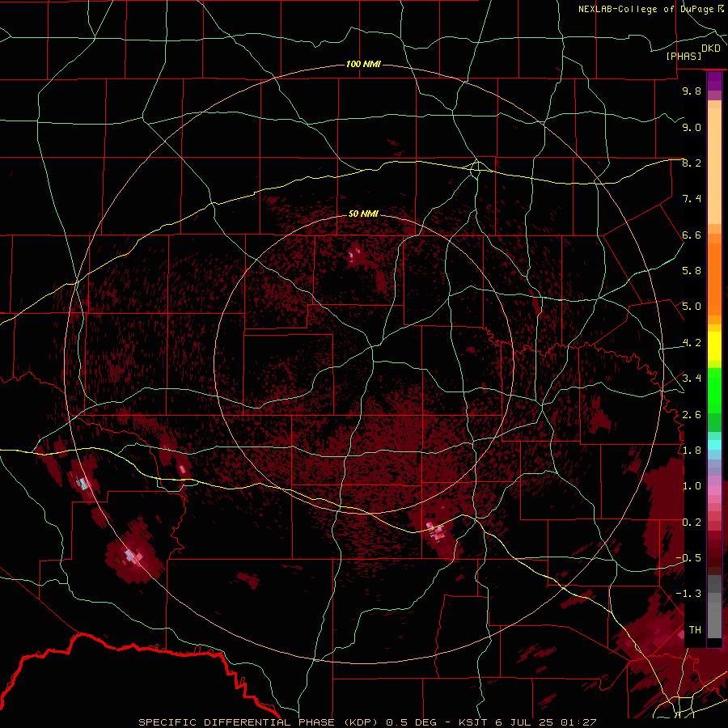Click the 2.6 value on color scale
This screenshot has width=728, height=728.
click(x=692, y=415)
